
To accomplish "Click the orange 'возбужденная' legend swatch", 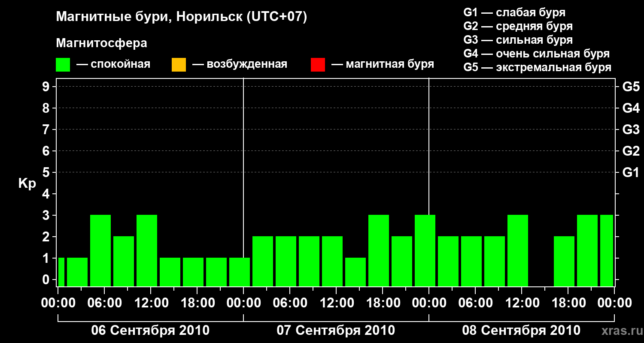I will (x=179, y=65).
